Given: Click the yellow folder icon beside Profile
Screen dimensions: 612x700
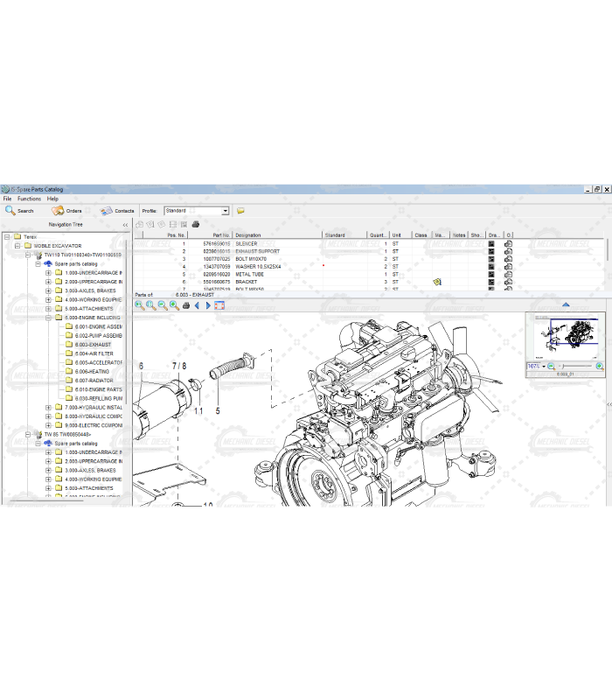Looking at the screenshot, I should coord(240,211).
